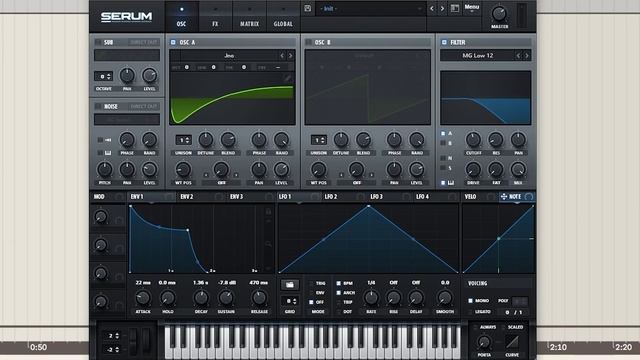Go to the next preset arrow
This screenshot has height=360, width=640.
point(442,9)
